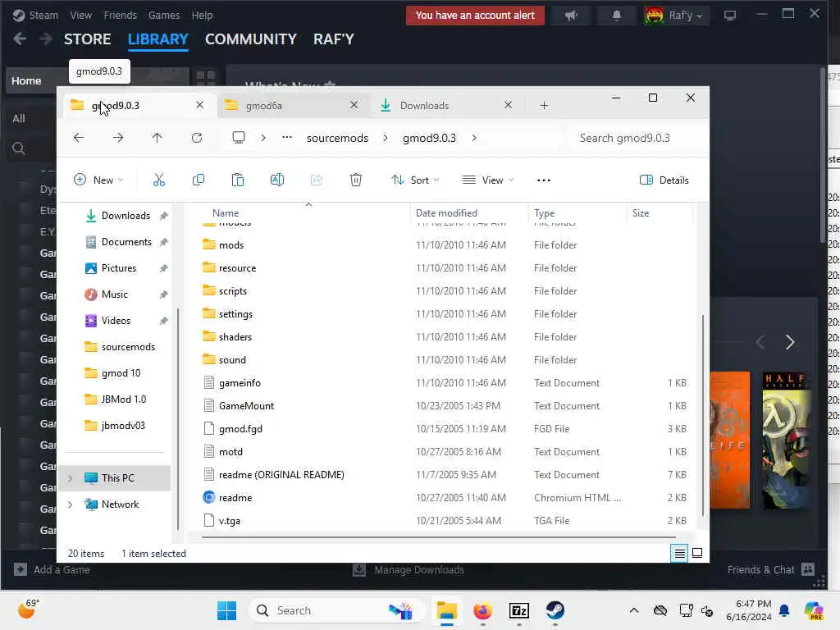Click the Copy icon in Explorer toolbar
Image resolution: width=840 pixels, height=630 pixels.
199,180
